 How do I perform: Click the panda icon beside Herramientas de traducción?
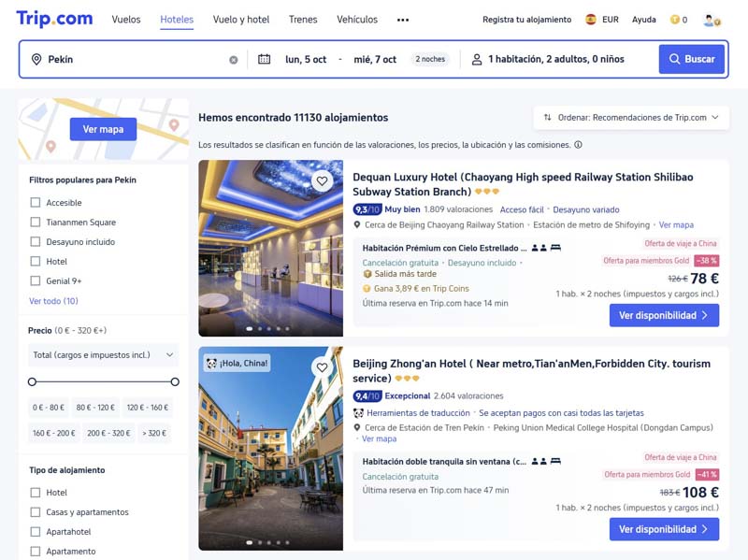(x=358, y=412)
